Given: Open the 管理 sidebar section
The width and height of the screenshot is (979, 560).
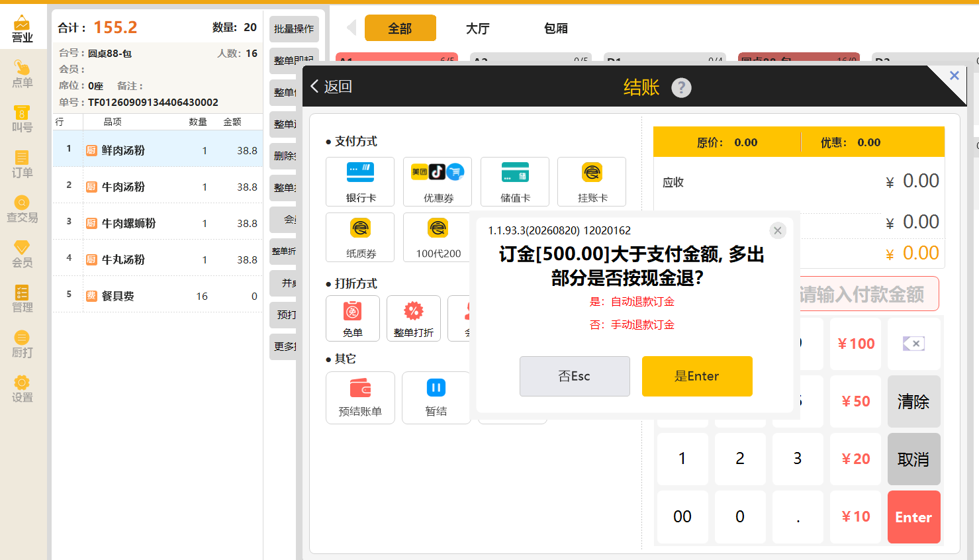Looking at the screenshot, I should [23, 299].
